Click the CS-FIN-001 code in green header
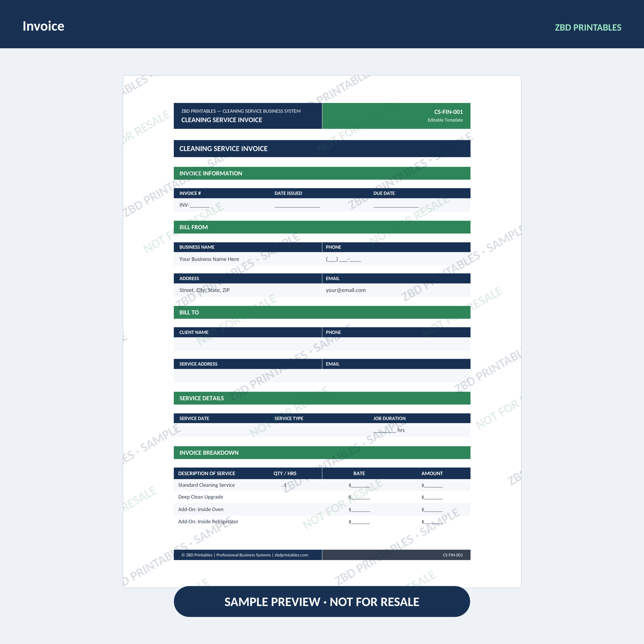 tap(448, 112)
